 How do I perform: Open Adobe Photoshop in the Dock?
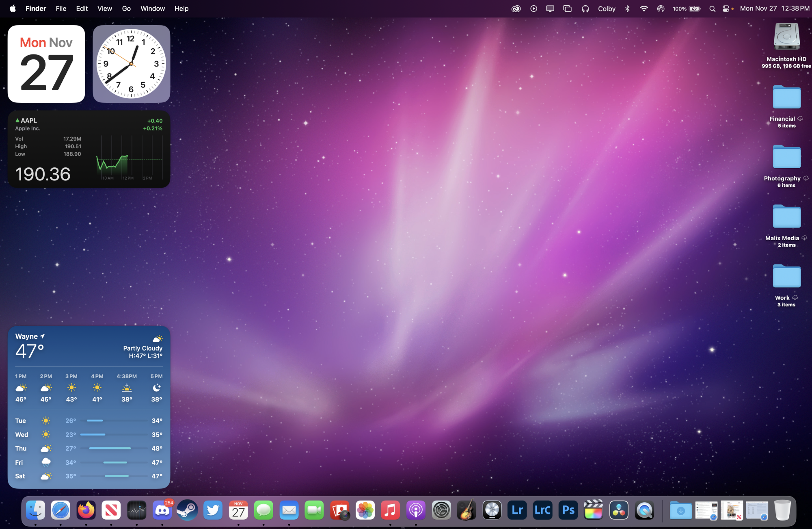click(568, 511)
